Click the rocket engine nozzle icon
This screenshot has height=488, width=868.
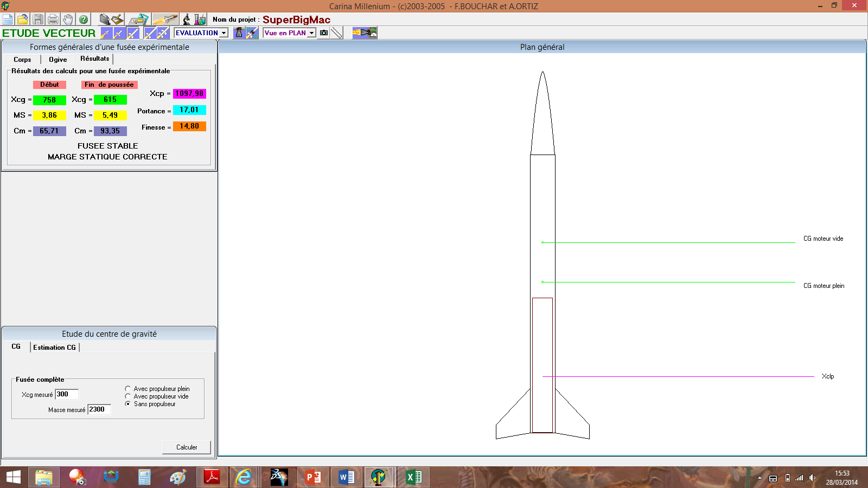239,33
